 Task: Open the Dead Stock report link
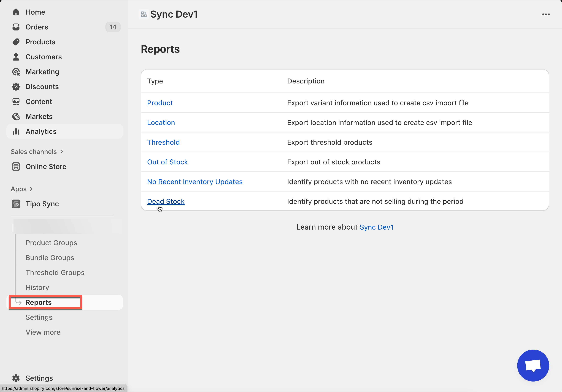(x=166, y=201)
